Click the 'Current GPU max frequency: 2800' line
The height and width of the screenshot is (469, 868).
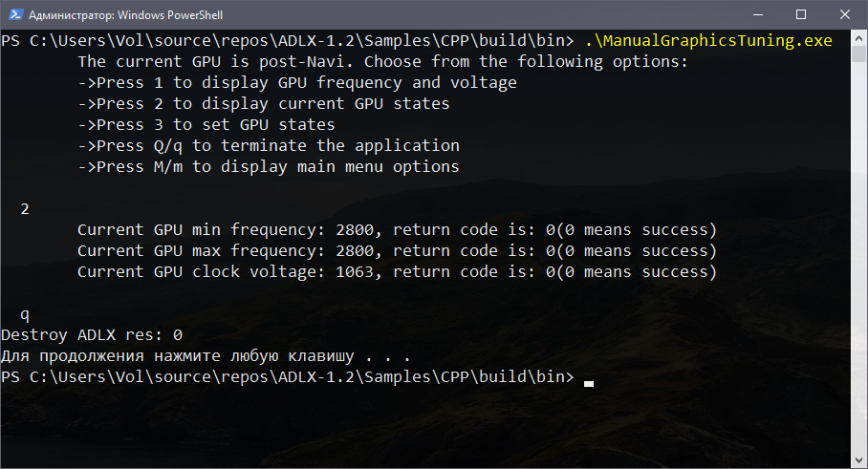tap(397, 251)
